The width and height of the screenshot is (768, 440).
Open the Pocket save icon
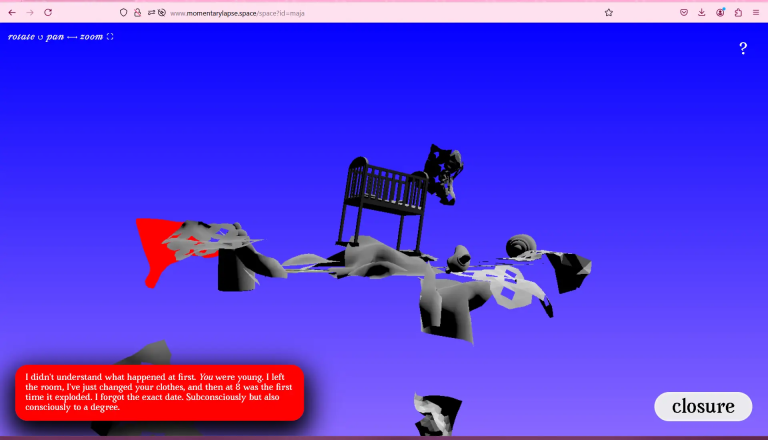[x=684, y=12]
